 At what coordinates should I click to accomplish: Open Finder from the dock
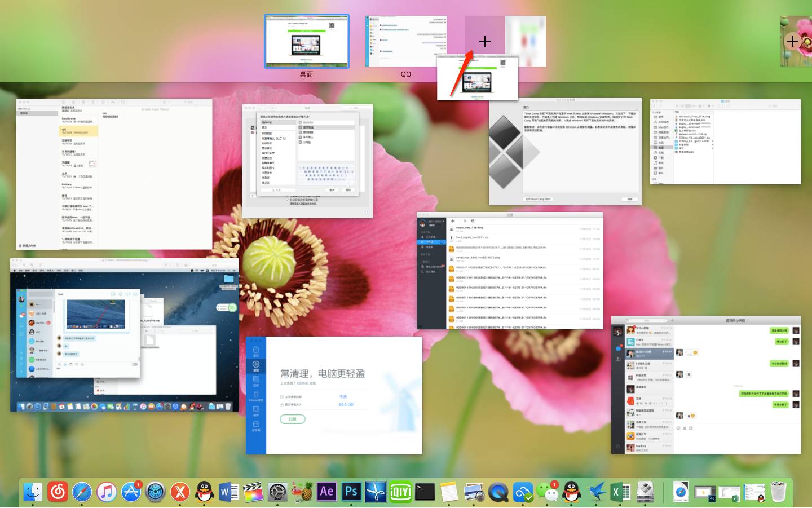tap(33, 492)
